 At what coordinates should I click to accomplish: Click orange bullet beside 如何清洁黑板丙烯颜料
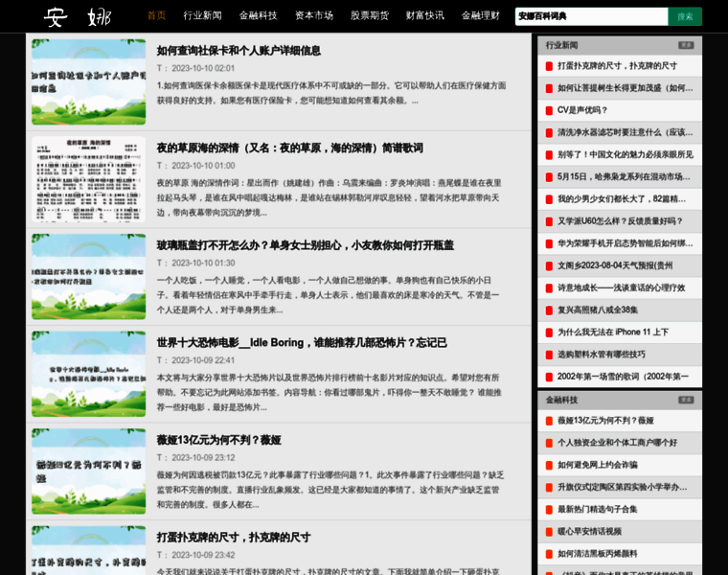pos(549,554)
